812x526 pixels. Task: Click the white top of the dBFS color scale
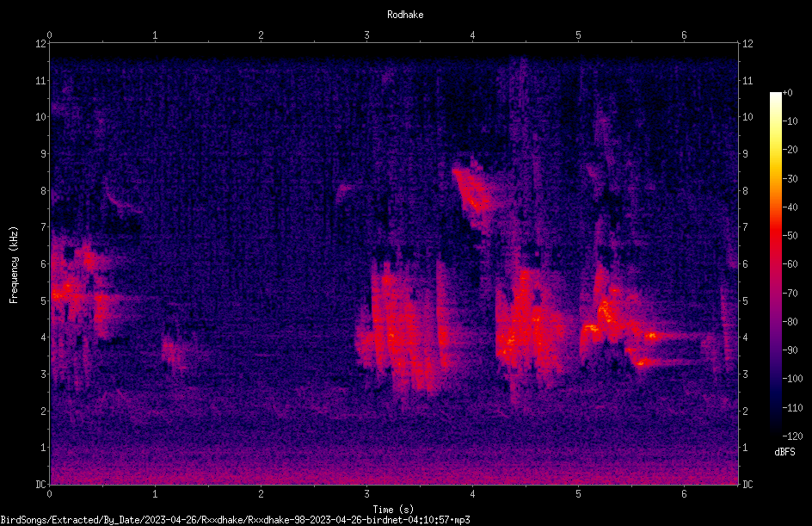point(775,96)
